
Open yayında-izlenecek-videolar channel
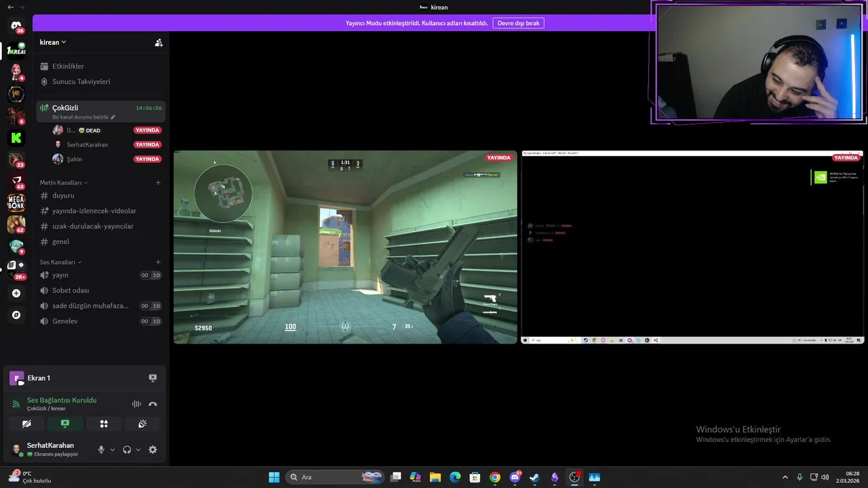tap(100, 211)
